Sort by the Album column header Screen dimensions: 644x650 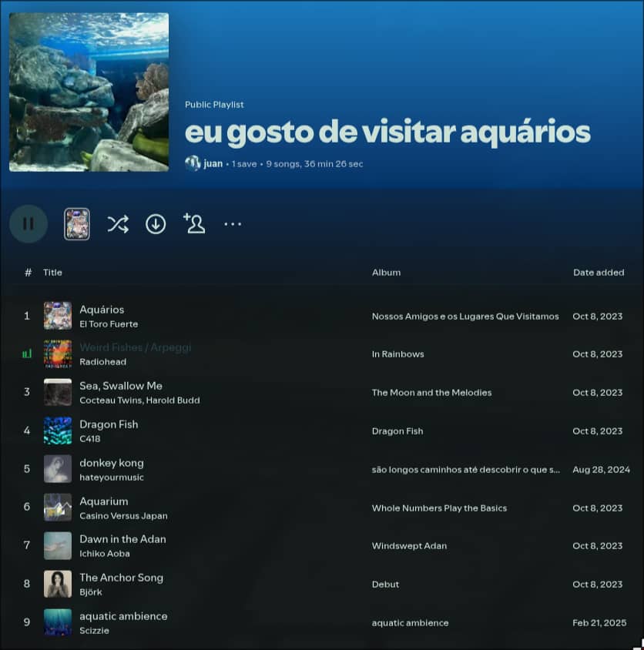point(386,273)
